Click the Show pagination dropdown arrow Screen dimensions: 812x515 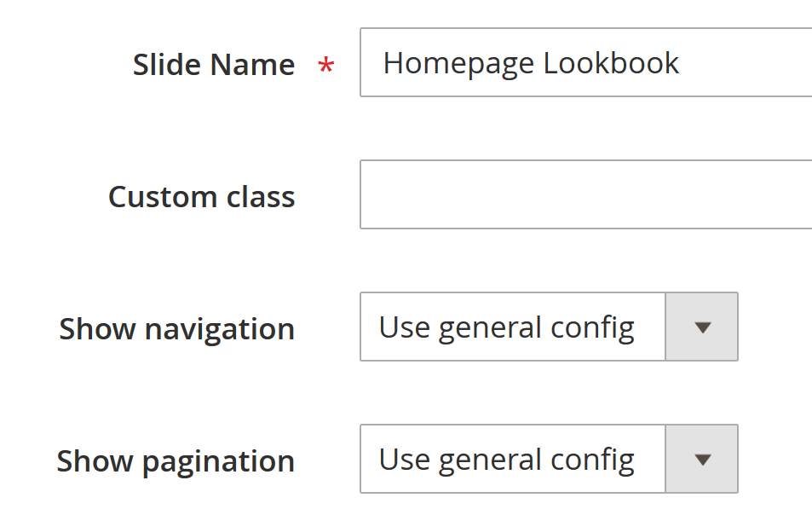(x=702, y=460)
